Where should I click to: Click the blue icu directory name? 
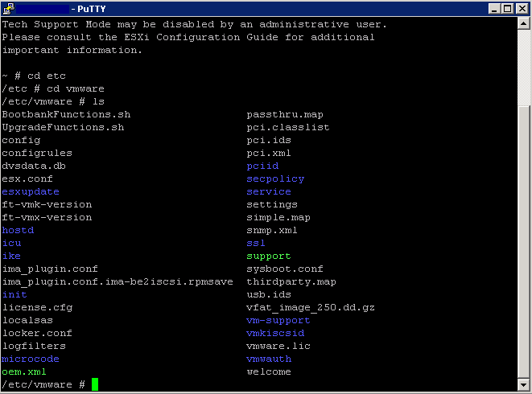click(11, 243)
